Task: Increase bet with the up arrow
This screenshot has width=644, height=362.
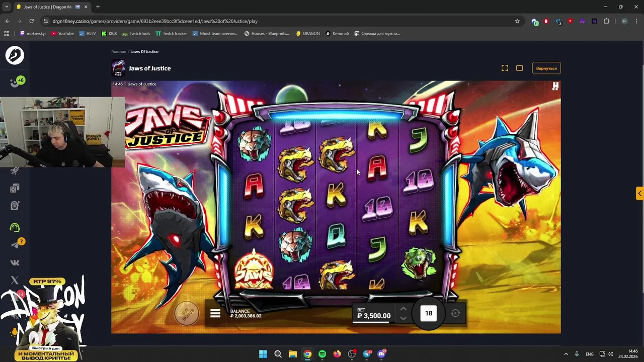Action: tap(403, 309)
